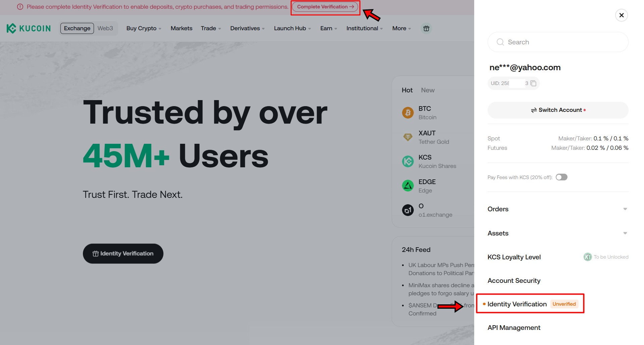The width and height of the screenshot is (644, 345).
Task: Click the Search input field
Action: [558, 42]
